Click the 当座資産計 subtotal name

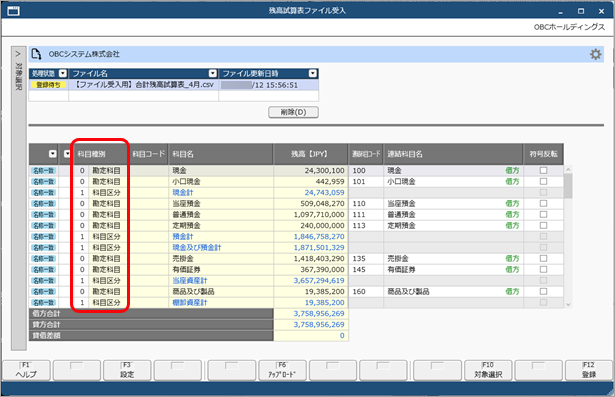pyautogui.click(x=190, y=280)
